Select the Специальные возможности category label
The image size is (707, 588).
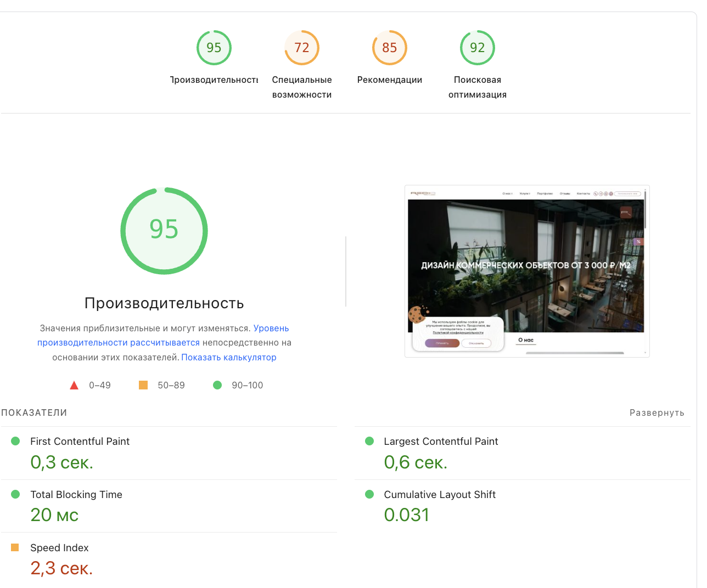tap(302, 87)
